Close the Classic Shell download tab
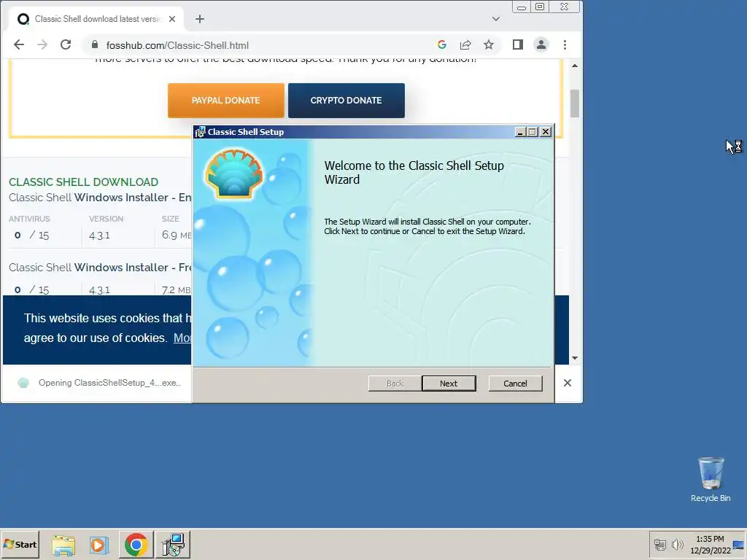The image size is (747, 560). tap(172, 19)
